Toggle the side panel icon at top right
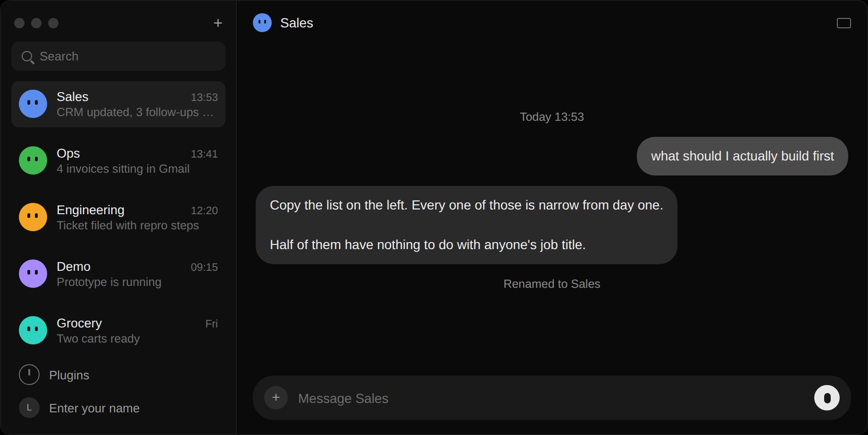 pyautogui.click(x=843, y=23)
